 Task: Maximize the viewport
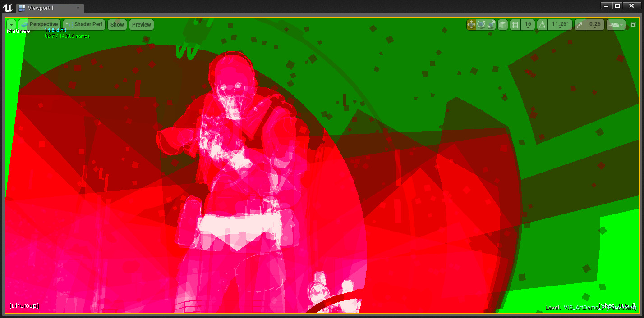pyautogui.click(x=633, y=25)
